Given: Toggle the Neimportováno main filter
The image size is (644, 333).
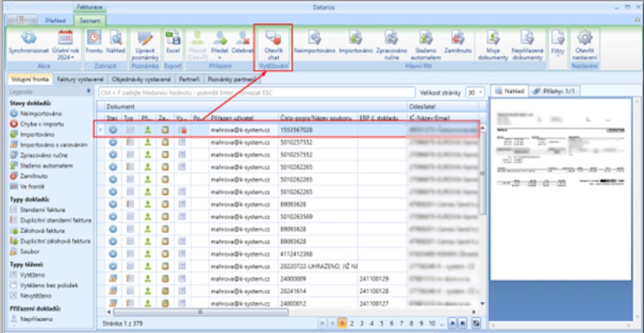Looking at the screenshot, I should (x=314, y=38).
